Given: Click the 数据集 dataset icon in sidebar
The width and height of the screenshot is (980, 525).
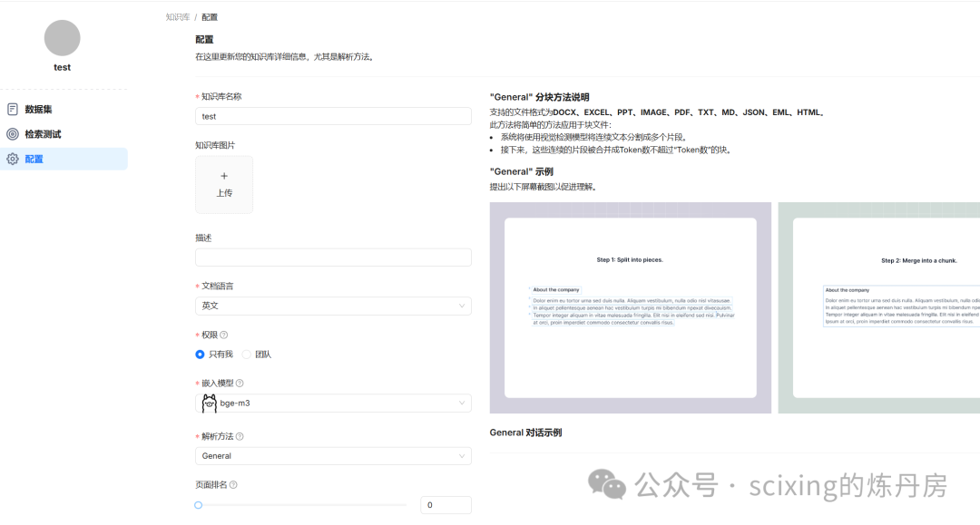Looking at the screenshot, I should click(x=13, y=109).
